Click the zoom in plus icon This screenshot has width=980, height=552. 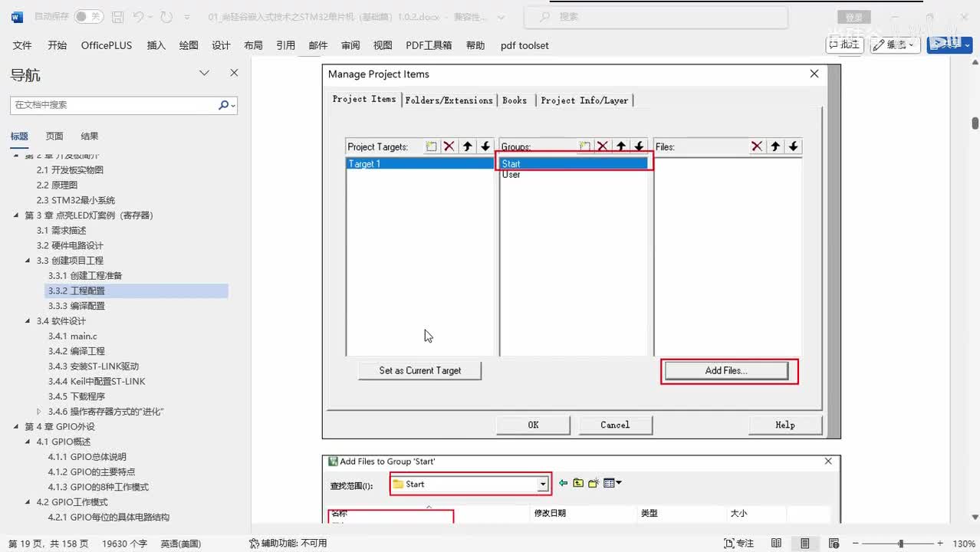[942, 544]
